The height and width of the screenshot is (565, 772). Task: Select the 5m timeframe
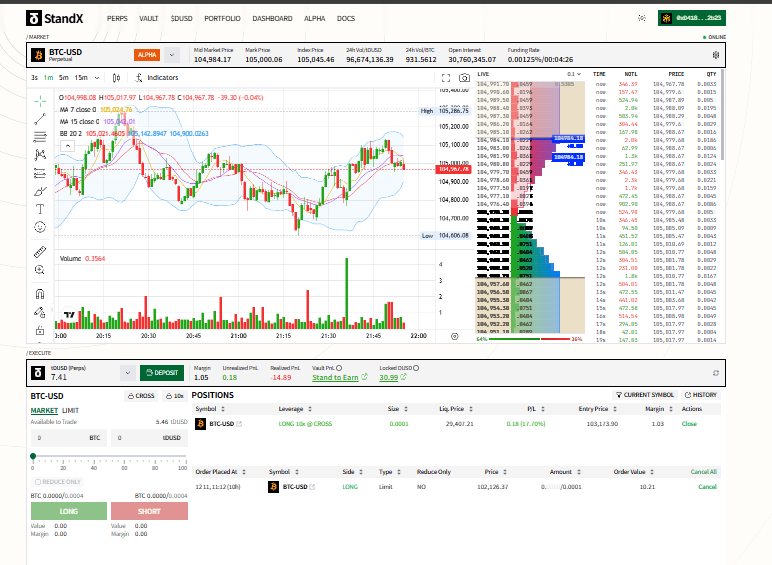[x=64, y=78]
